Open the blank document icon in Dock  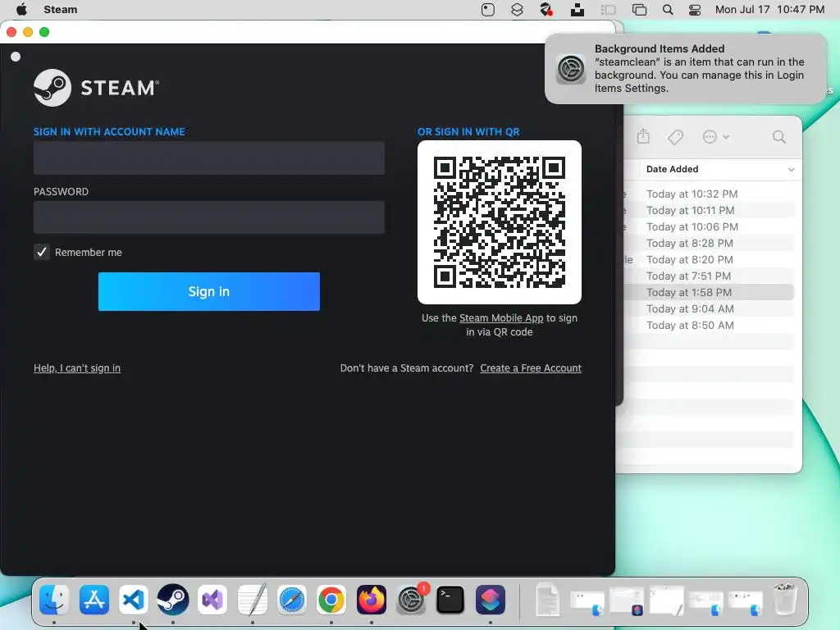[547, 600]
